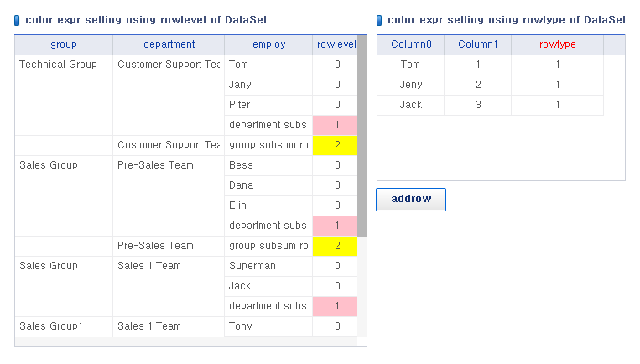Click the yellow rowlevel cell for Customer Support
The width and height of the screenshot is (640, 364).
[336, 145]
